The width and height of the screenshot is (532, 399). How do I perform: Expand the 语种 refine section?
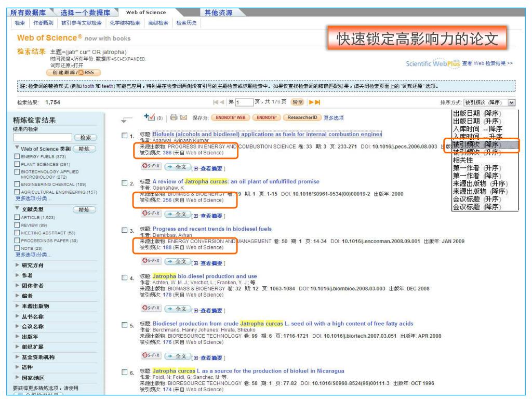(x=17, y=367)
